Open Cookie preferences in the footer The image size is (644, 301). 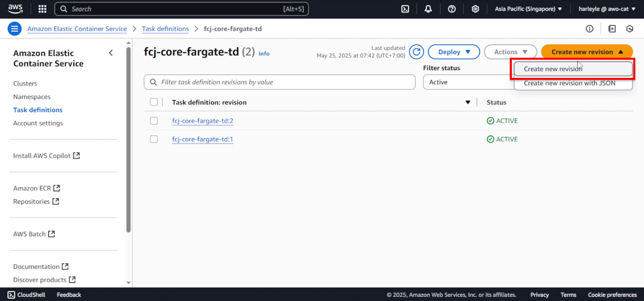tap(612, 295)
